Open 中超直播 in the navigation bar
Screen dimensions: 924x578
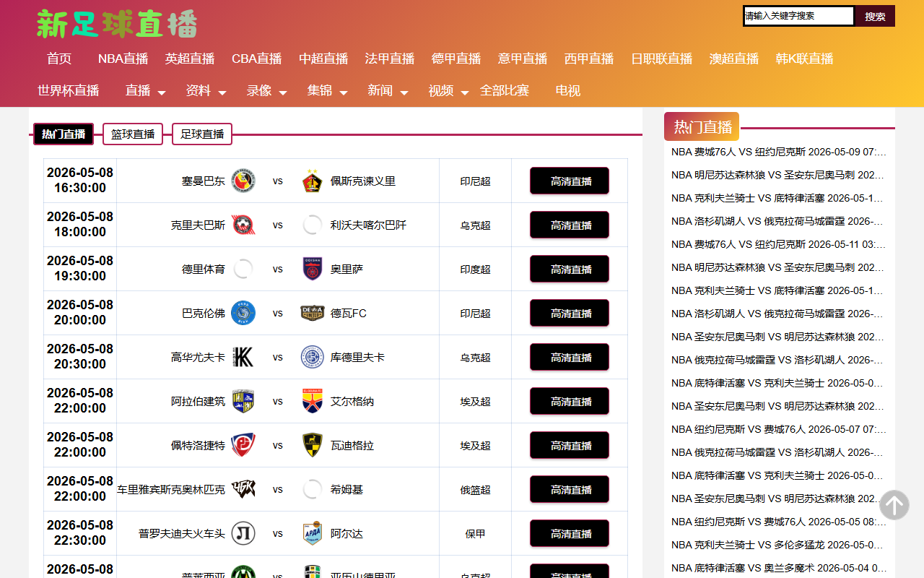[x=323, y=59]
